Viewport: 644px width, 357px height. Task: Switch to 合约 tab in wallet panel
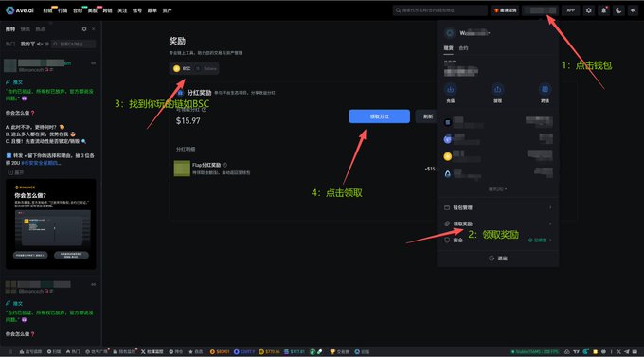(463, 48)
